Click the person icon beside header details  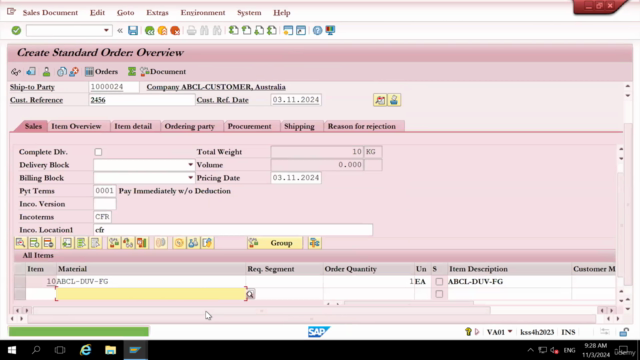(394, 100)
